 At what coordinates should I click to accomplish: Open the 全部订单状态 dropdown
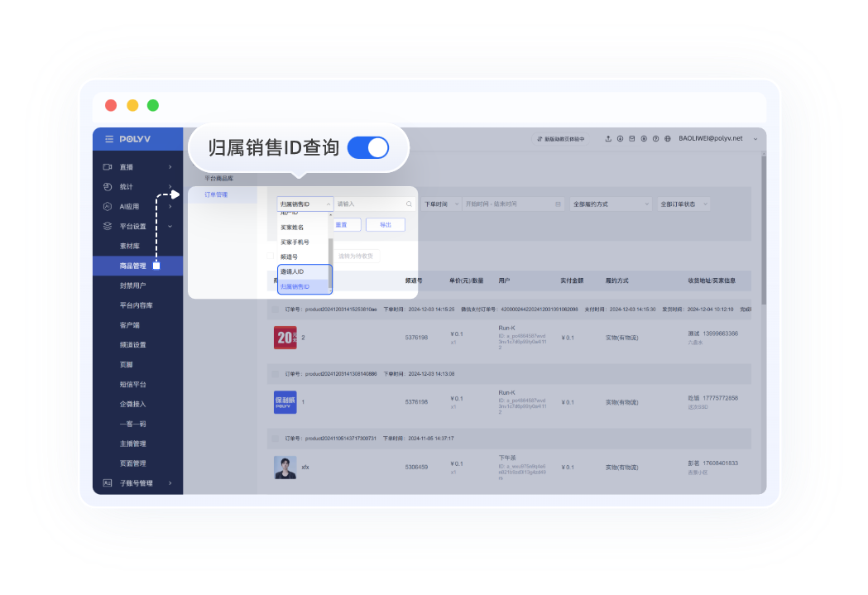point(688,204)
